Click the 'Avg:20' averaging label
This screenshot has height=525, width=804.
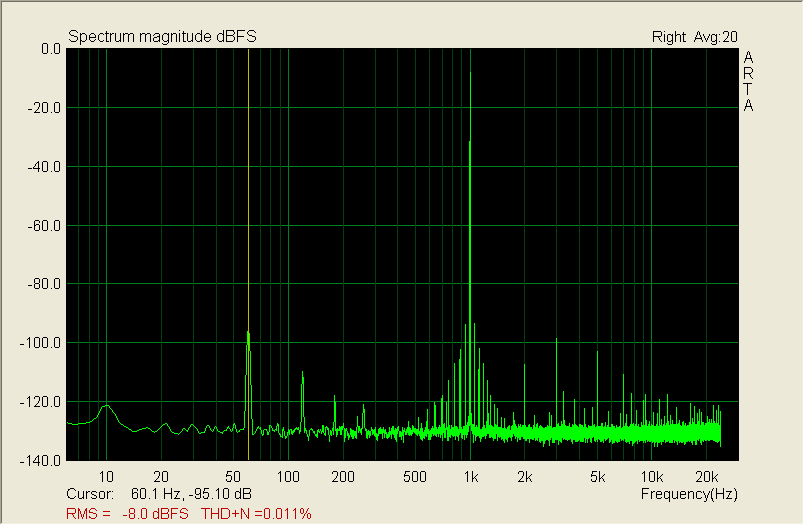716,37
